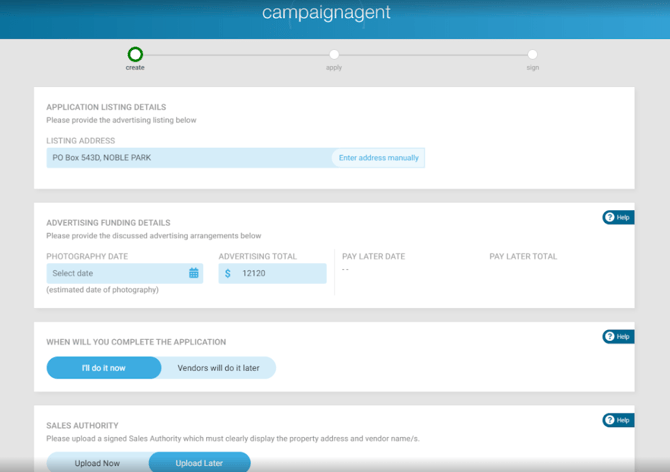This screenshot has width=670, height=472.
Task: Click "WHEN WILL YOU COMPLETE THE APPLICATION" heading
Action: pyautogui.click(x=136, y=342)
